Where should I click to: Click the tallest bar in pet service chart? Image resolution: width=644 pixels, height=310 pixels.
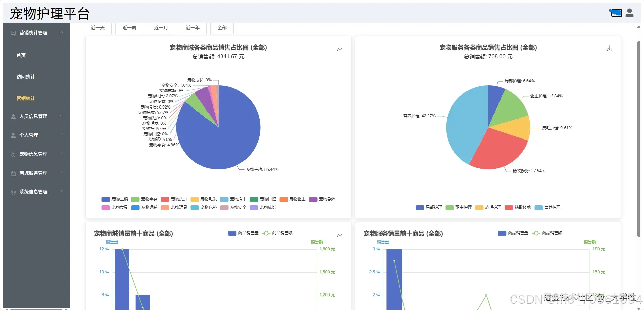(394, 280)
